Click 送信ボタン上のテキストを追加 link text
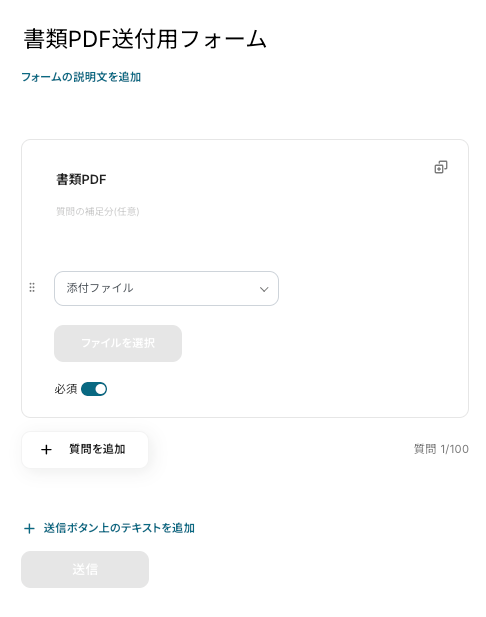The image size is (486, 617). (x=119, y=528)
